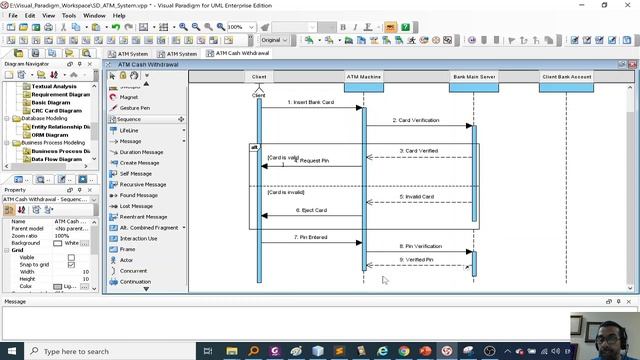Open File Explorer from the taskbar

(232, 351)
